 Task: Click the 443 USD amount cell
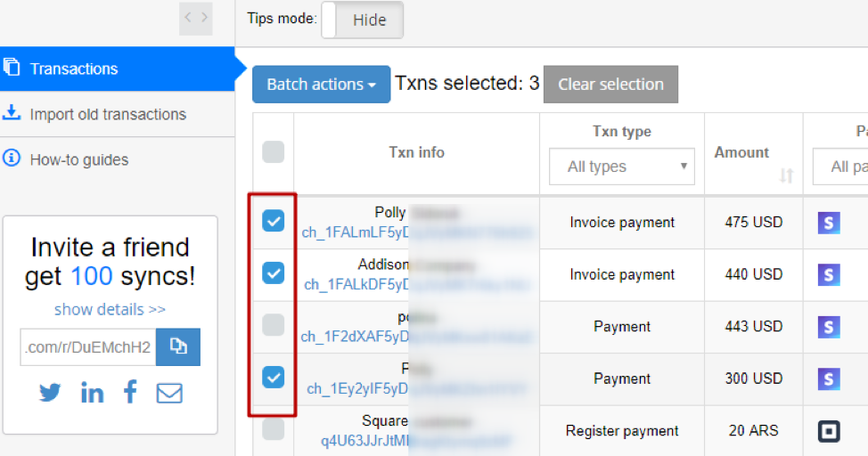click(x=753, y=327)
